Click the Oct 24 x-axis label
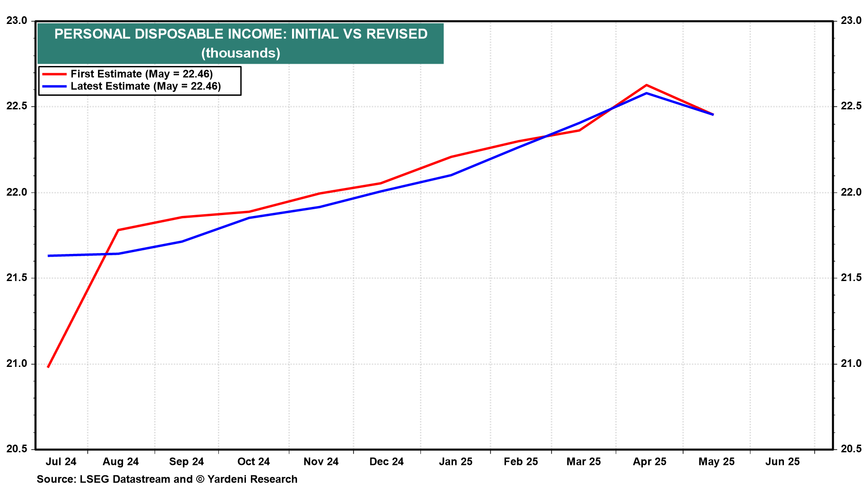 (x=254, y=462)
